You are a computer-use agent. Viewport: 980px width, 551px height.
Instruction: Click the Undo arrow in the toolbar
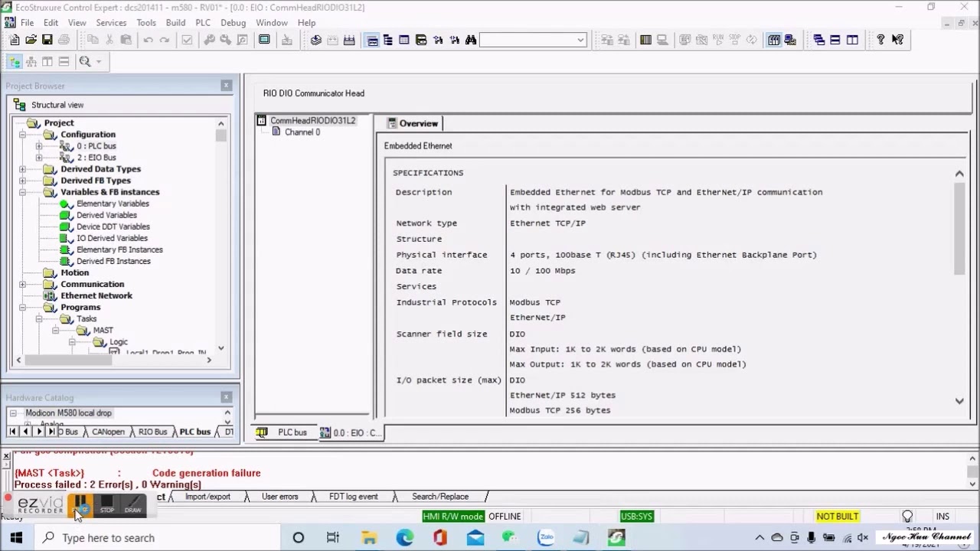pos(148,40)
